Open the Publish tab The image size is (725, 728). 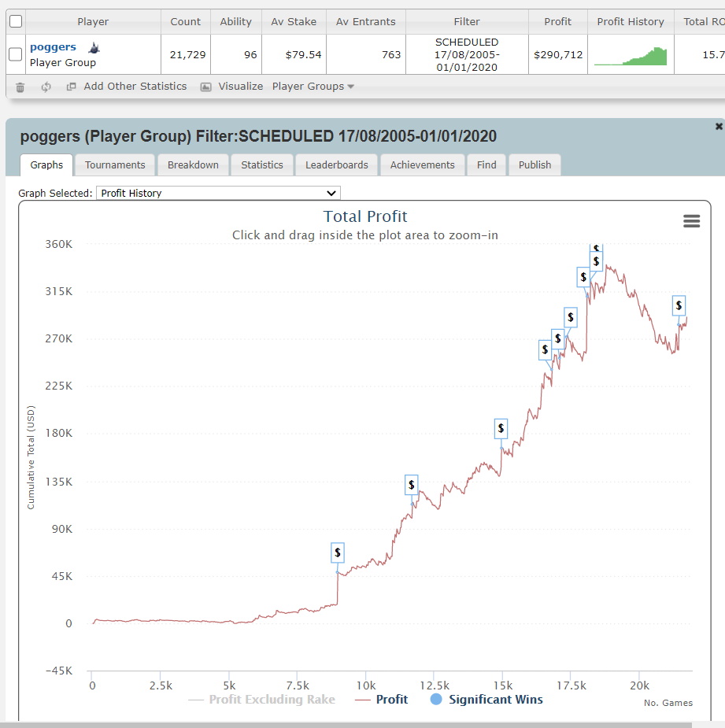coord(535,164)
